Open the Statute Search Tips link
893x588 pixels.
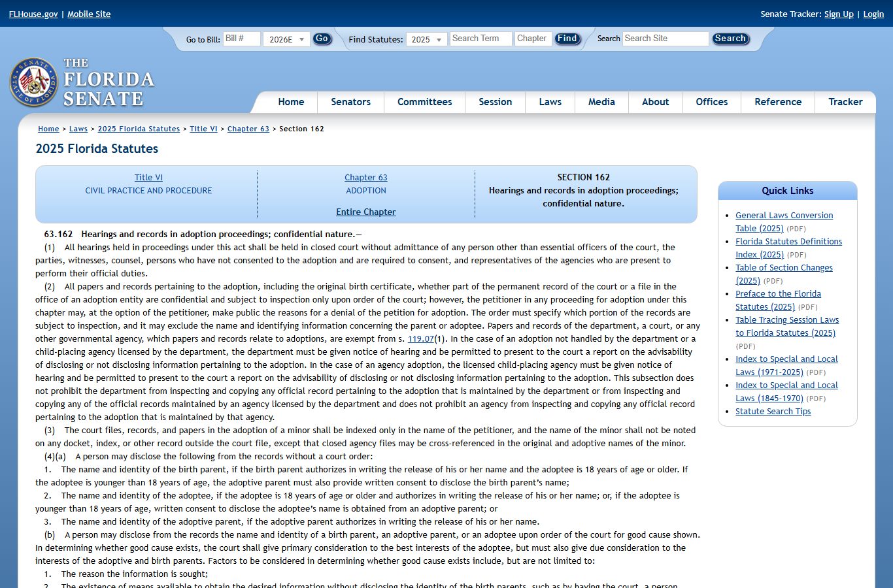pos(773,411)
